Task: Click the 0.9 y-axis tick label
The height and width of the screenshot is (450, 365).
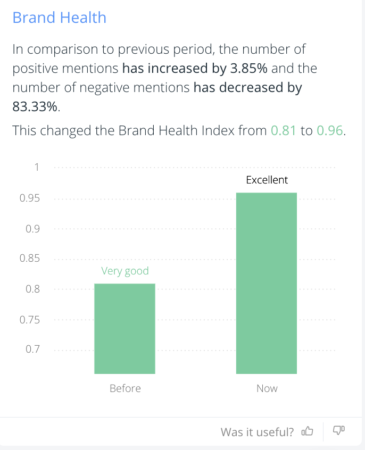Action: (x=33, y=229)
